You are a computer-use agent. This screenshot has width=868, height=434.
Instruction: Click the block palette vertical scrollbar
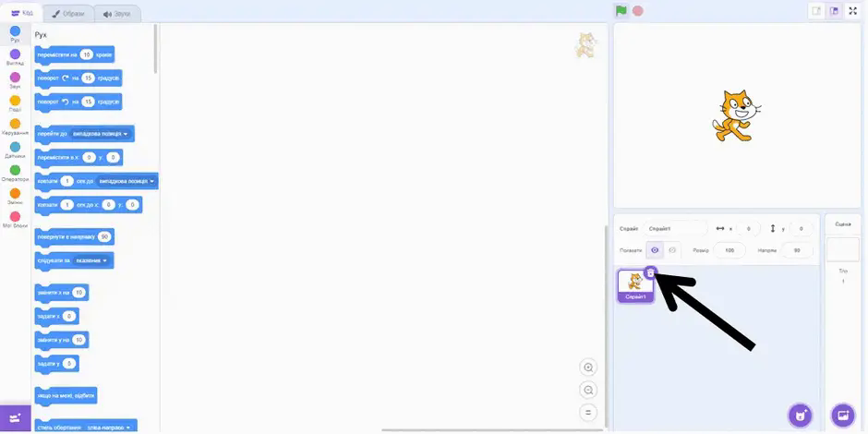(155, 49)
